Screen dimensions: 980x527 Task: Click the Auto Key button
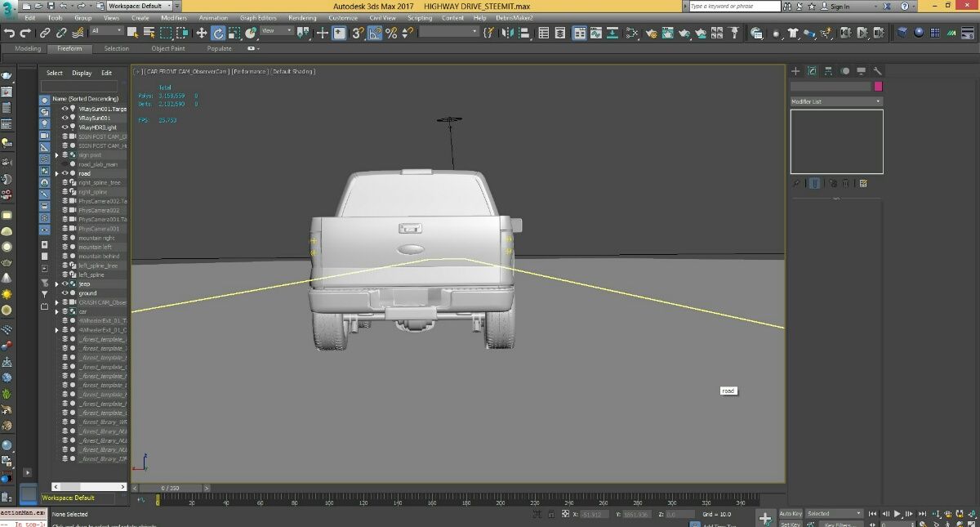(x=791, y=514)
